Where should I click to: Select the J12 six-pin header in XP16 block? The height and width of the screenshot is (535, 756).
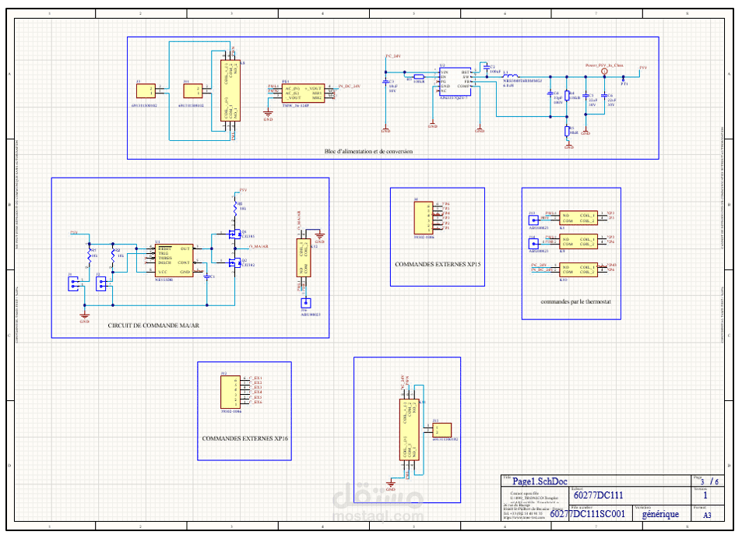coord(230,392)
